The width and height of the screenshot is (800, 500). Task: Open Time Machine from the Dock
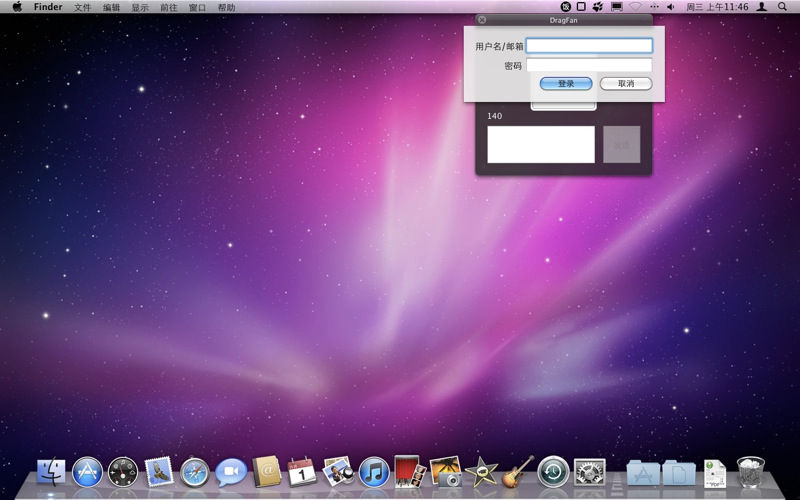point(553,472)
